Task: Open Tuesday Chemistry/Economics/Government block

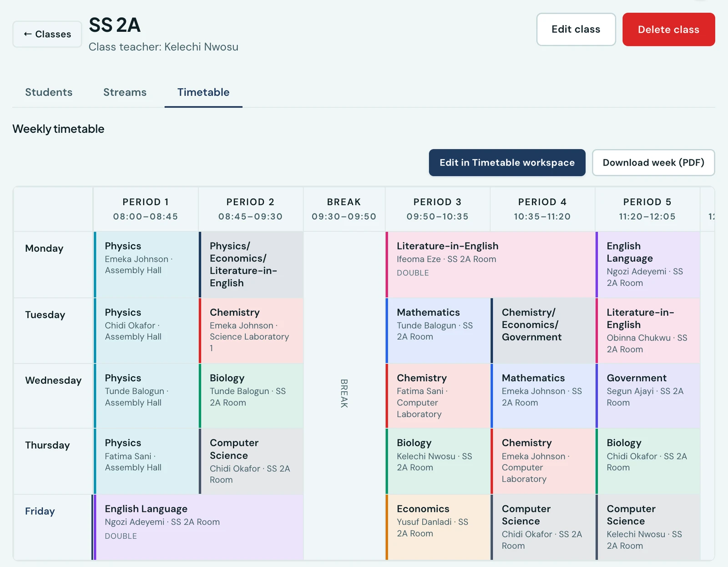Action: coord(543,330)
